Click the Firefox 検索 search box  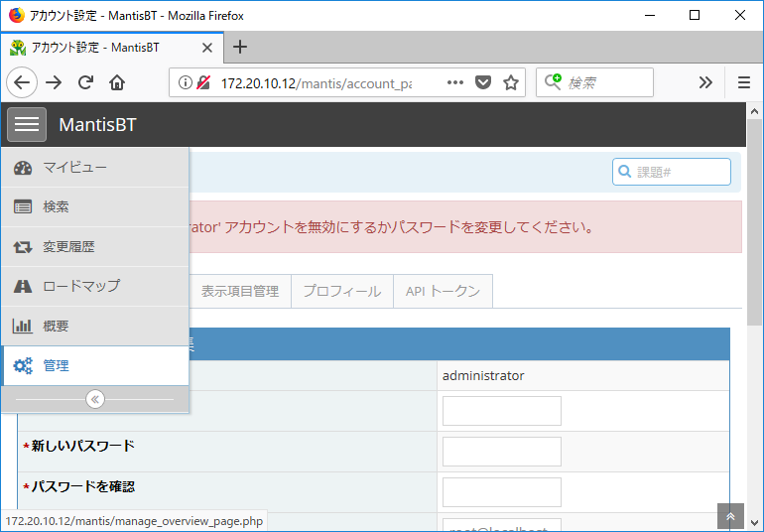click(594, 82)
